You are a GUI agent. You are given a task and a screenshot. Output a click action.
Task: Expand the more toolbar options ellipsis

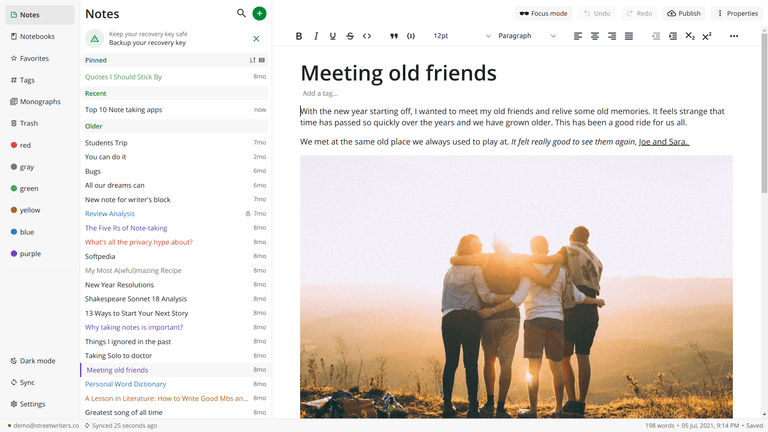pos(734,36)
